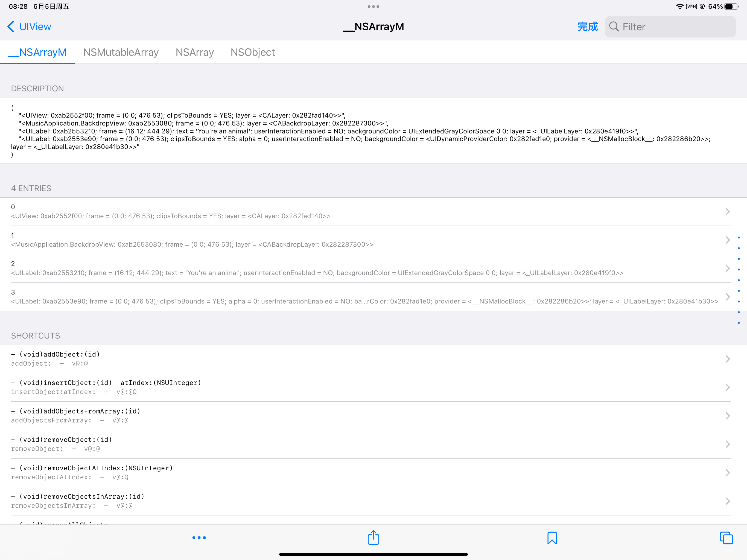Tap the VPN status indicator
The image size is (747, 560).
pos(691,6)
